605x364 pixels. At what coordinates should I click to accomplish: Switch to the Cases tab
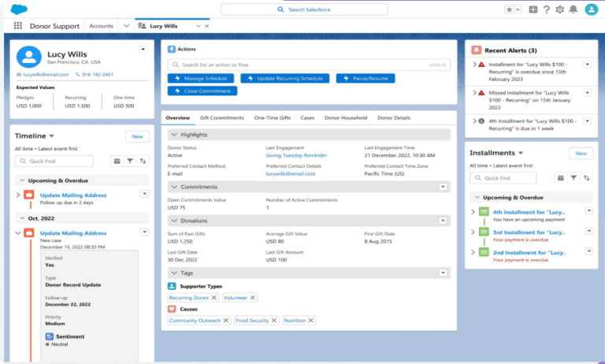coord(307,117)
